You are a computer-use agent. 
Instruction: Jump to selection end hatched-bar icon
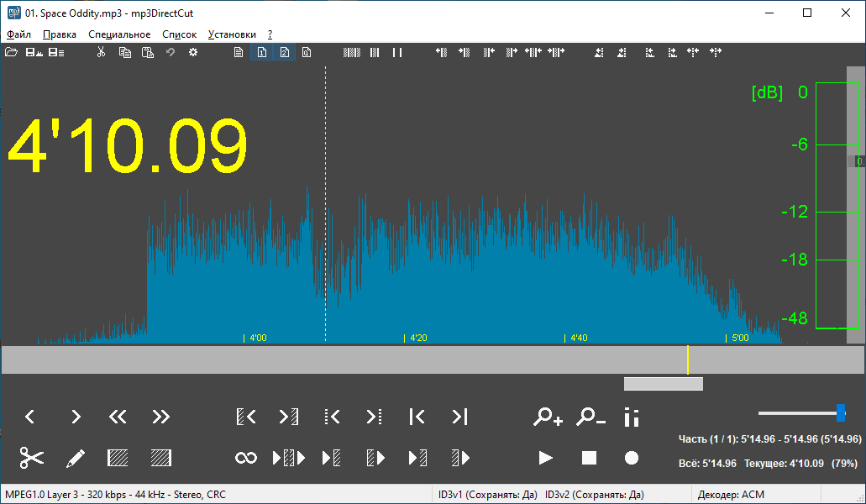pyautogui.click(x=289, y=417)
